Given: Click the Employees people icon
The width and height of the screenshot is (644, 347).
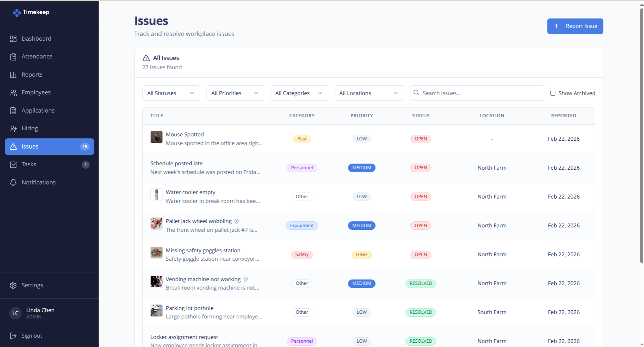Looking at the screenshot, I should (13, 93).
